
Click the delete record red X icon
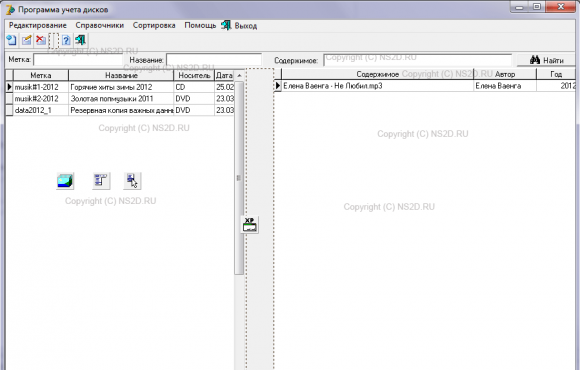[x=41, y=40]
